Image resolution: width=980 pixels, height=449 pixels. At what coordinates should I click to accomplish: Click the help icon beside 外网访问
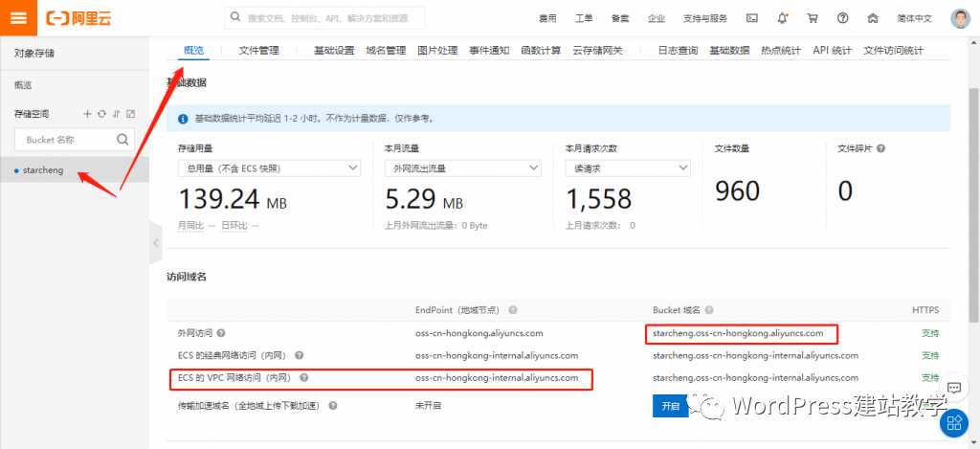point(221,333)
